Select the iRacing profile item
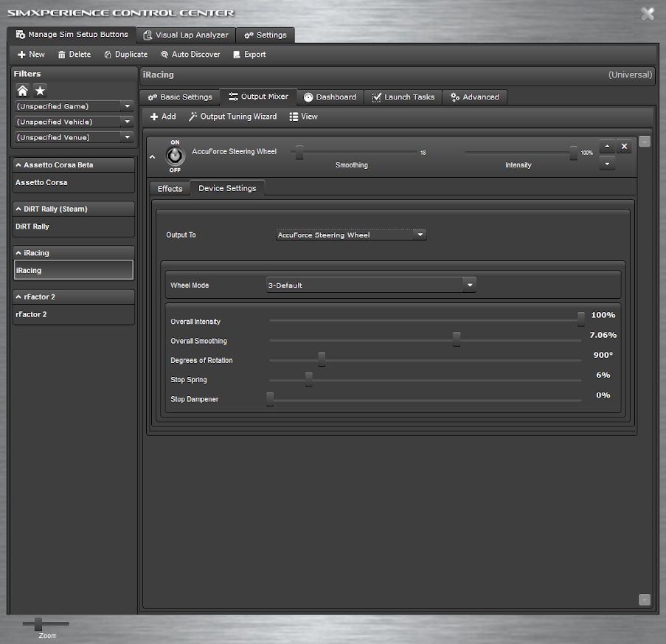Image resolution: width=666 pixels, height=644 pixels. click(x=74, y=270)
